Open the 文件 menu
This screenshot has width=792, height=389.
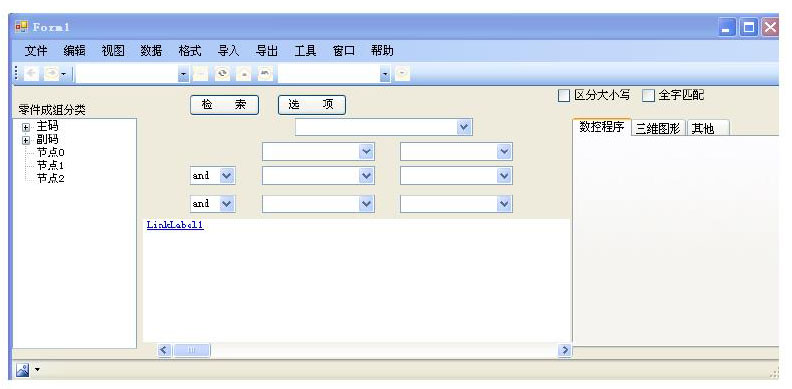(36, 51)
